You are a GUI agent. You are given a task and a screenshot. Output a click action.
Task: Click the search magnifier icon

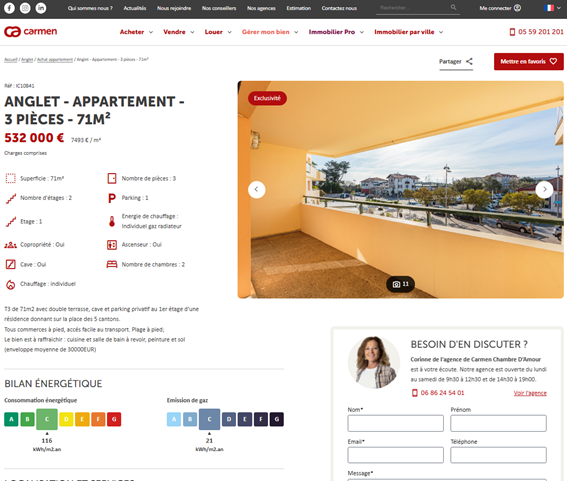[453, 7]
